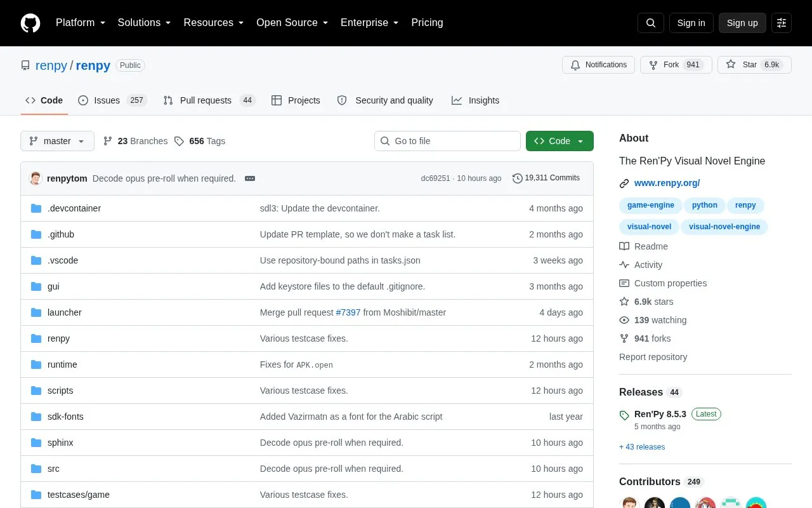Click the sdk-fonts folder icon

[36, 417]
